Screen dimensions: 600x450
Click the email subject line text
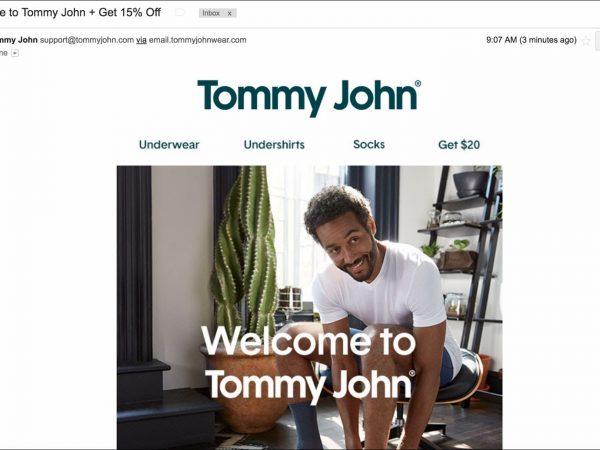[x=80, y=12]
